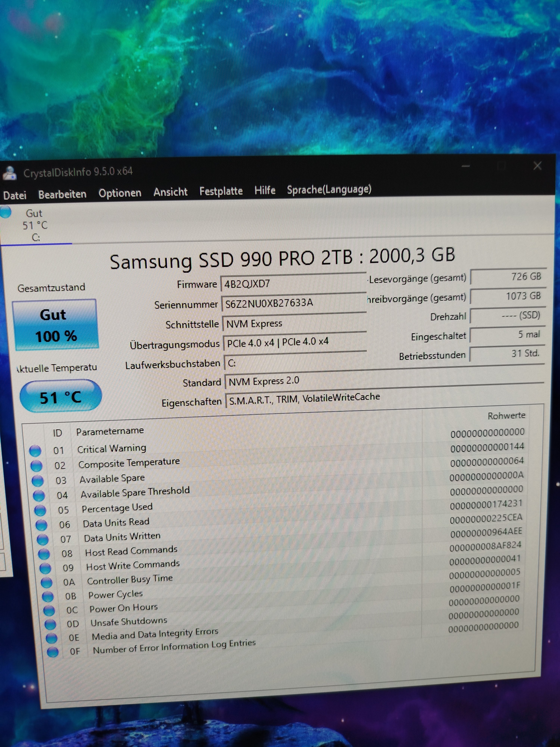Image resolution: width=560 pixels, height=747 pixels.
Task: Open the Datei menu
Action: [x=15, y=195]
